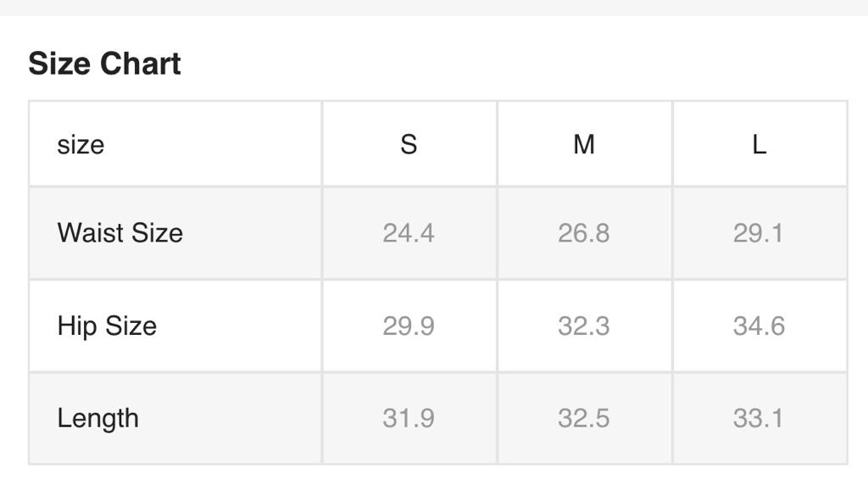Select the 29.1 waist value cell

point(759,232)
